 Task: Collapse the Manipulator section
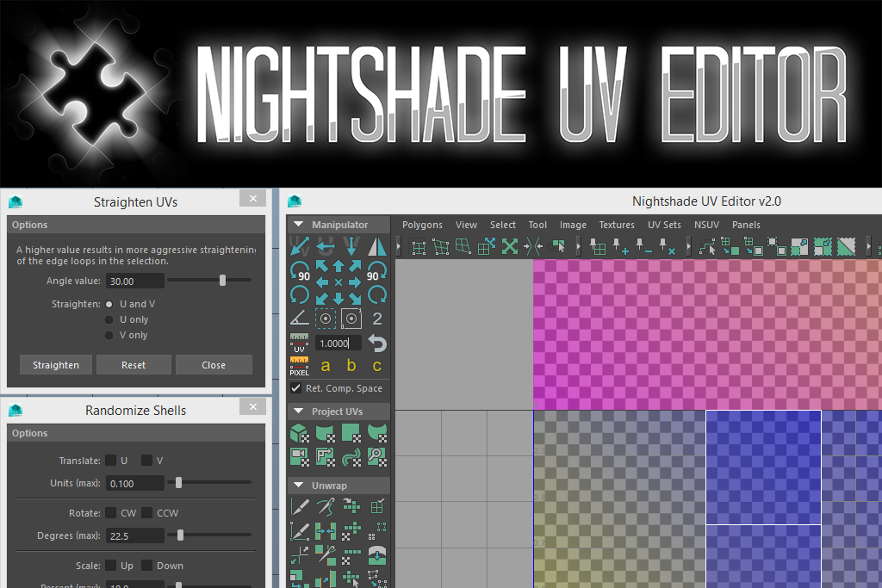coord(299,225)
